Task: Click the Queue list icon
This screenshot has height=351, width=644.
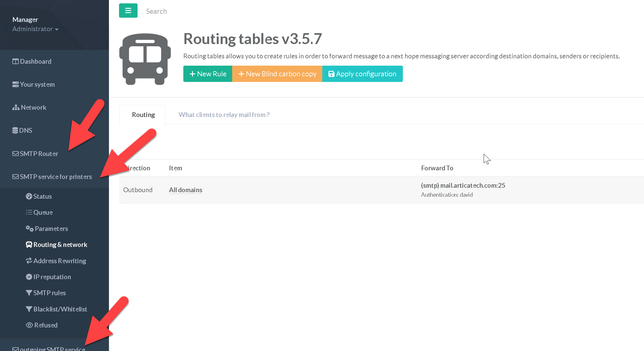Action: pos(29,212)
